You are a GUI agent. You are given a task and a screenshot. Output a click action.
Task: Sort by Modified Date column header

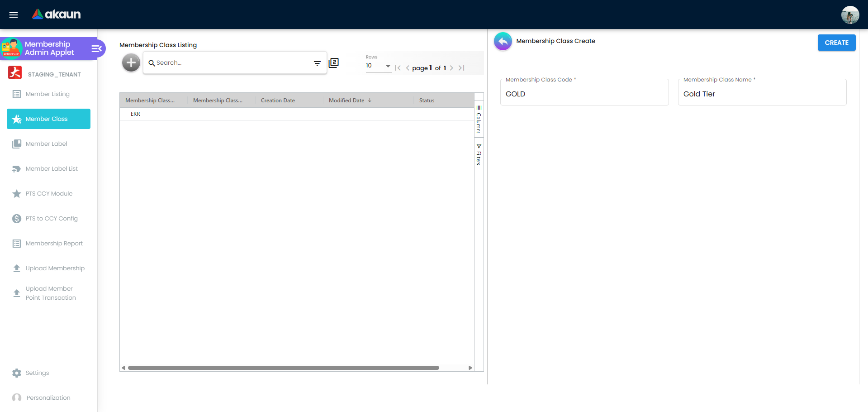(x=346, y=101)
